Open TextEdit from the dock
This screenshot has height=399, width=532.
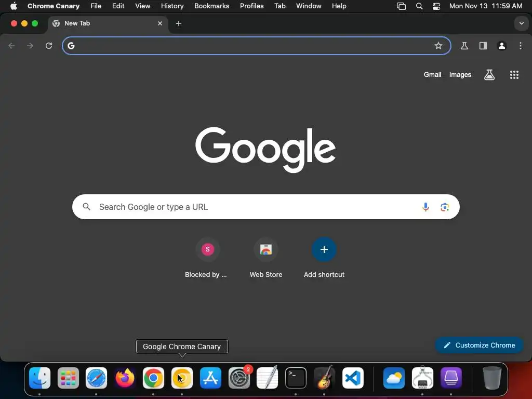(x=268, y=378)
